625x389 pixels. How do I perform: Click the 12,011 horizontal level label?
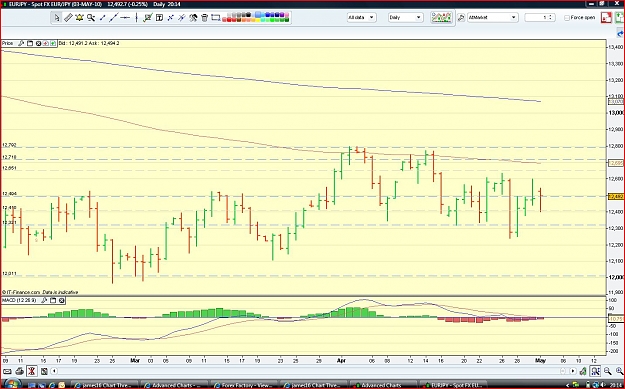tap(9, 273)
